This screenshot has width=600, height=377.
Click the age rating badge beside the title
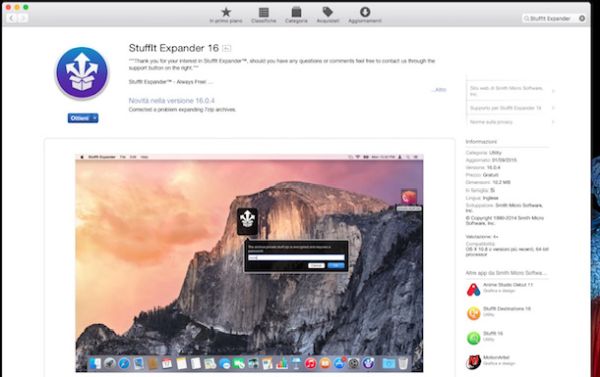pos(227,48)
